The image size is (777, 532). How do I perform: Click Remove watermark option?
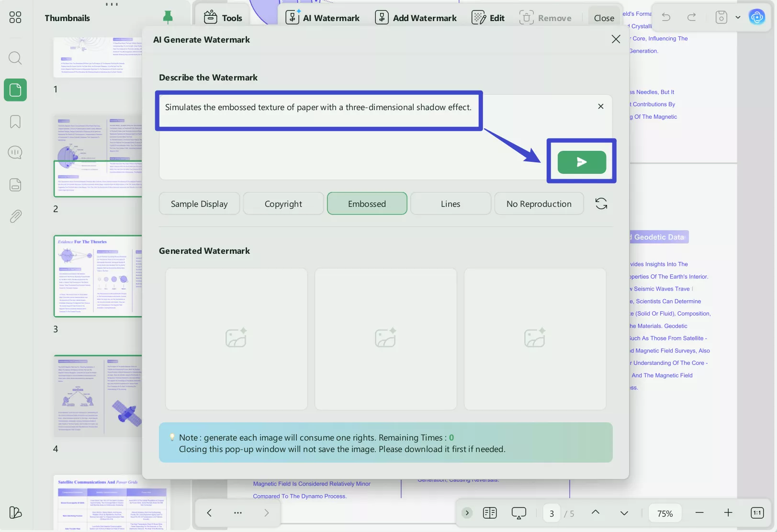pos(545,18)
